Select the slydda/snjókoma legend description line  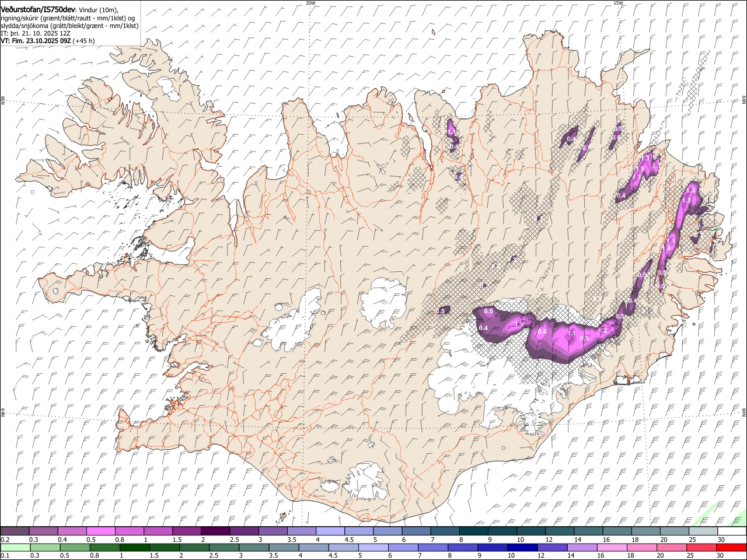click(x=69, y=26)
